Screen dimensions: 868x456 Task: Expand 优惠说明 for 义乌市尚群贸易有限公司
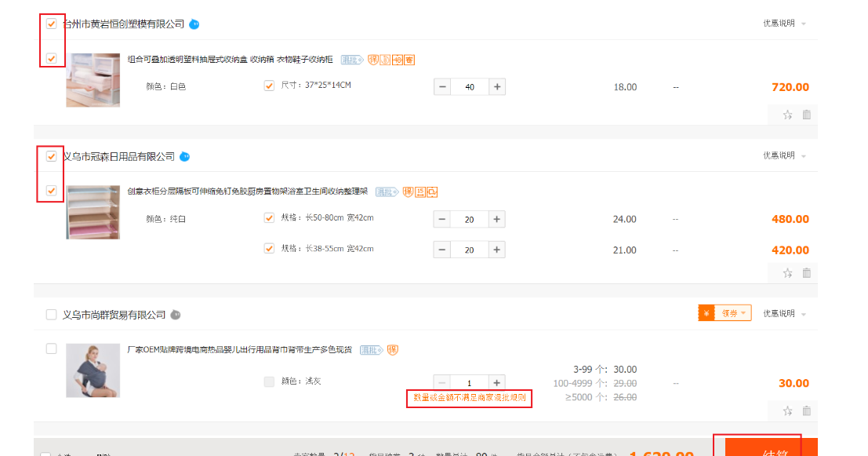[x=784, y=314]
